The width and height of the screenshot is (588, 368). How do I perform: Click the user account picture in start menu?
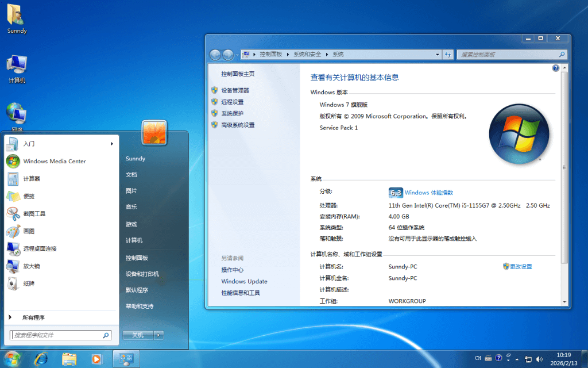pyautogui.click(x=154, y=133)
